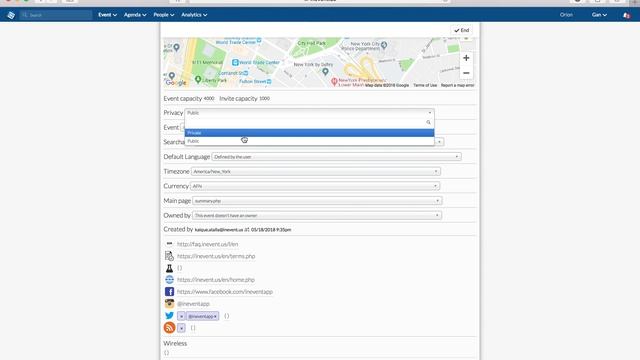Click the lab flask icon

click(169, 268)
